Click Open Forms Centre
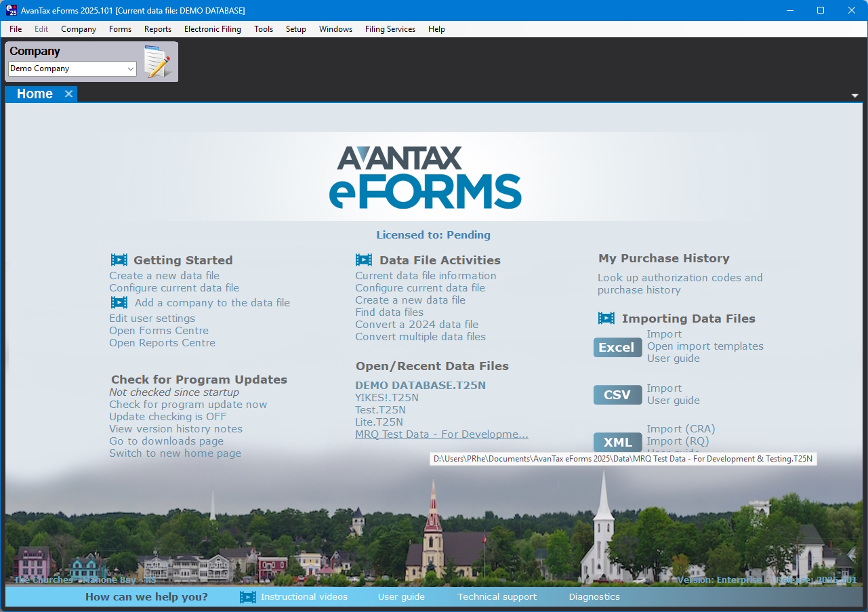 coord(159,331)
